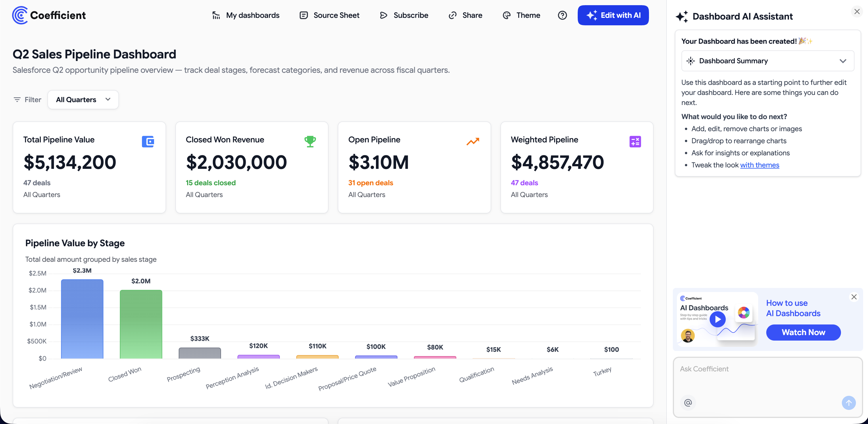Click the Dashboard Summary sun icon
This screenshot has width=868, height=424.
691,61
